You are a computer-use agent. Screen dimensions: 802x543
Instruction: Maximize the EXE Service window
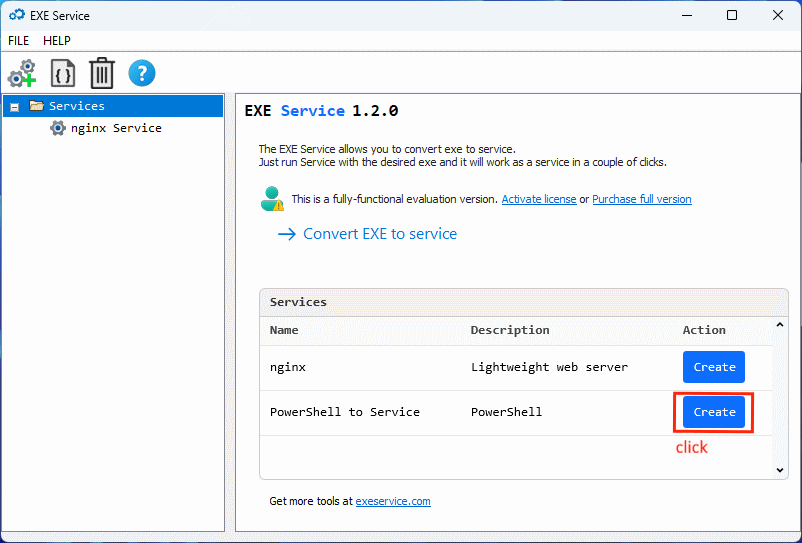tap(732, 15)
